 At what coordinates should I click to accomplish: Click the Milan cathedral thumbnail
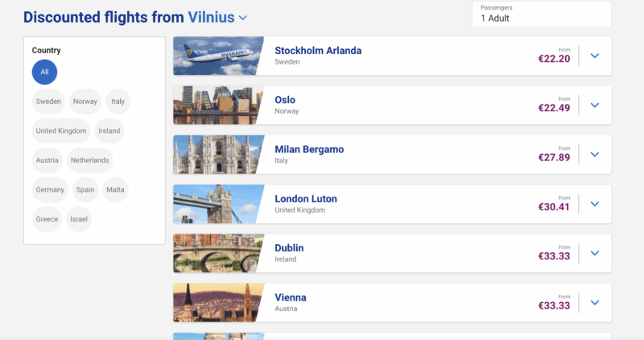click(218, 155)
